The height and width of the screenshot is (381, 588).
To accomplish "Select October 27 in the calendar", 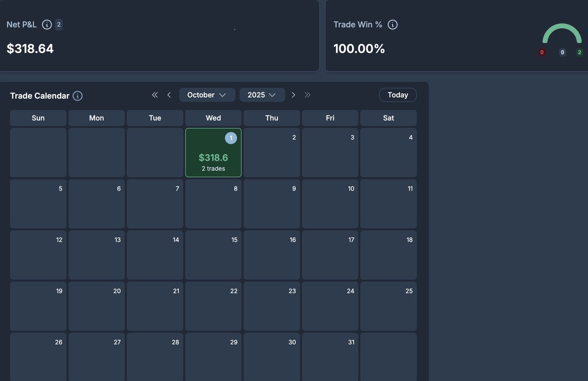I will click(97, 357).
